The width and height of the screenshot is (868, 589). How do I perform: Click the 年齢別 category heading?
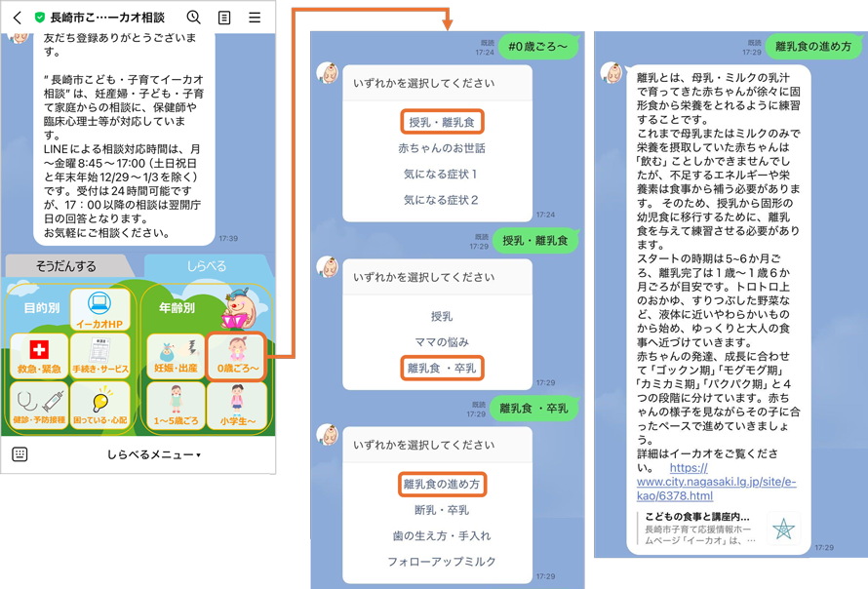(x=177, y=308)
